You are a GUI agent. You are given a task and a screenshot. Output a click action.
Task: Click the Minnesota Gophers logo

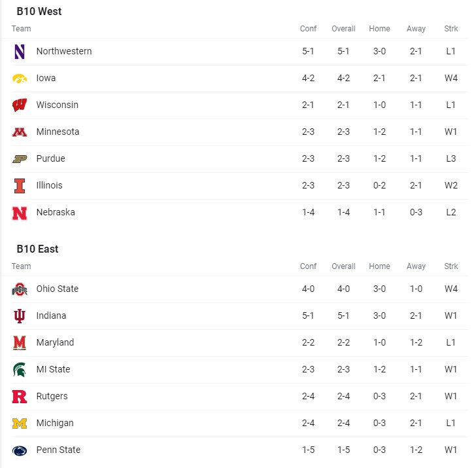(x=20, y=132)
